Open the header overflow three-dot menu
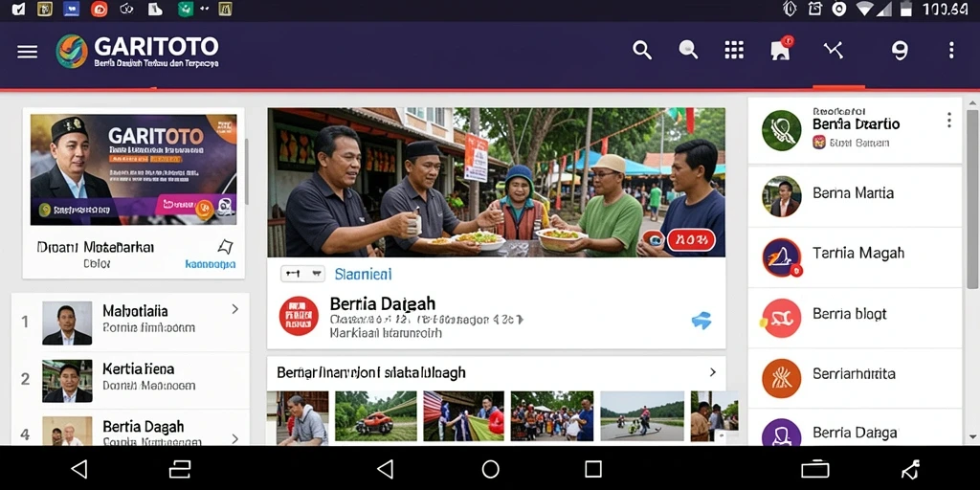 tap(951, 51)
